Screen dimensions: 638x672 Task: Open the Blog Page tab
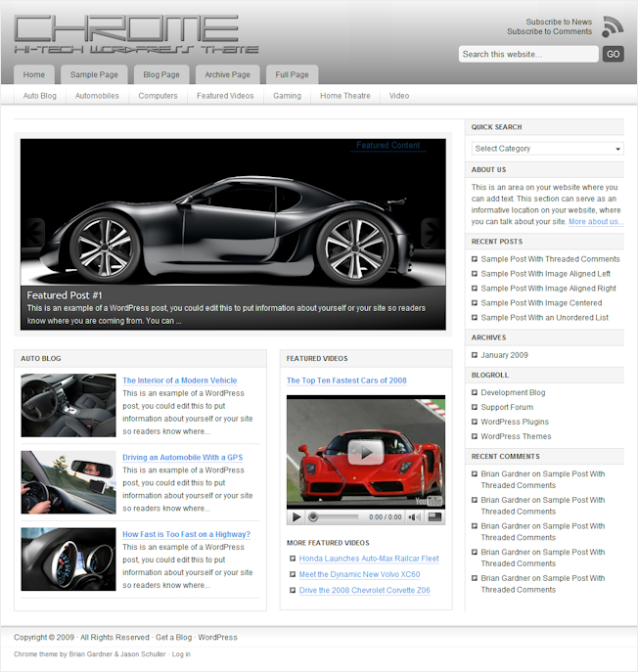coord(161,74)
